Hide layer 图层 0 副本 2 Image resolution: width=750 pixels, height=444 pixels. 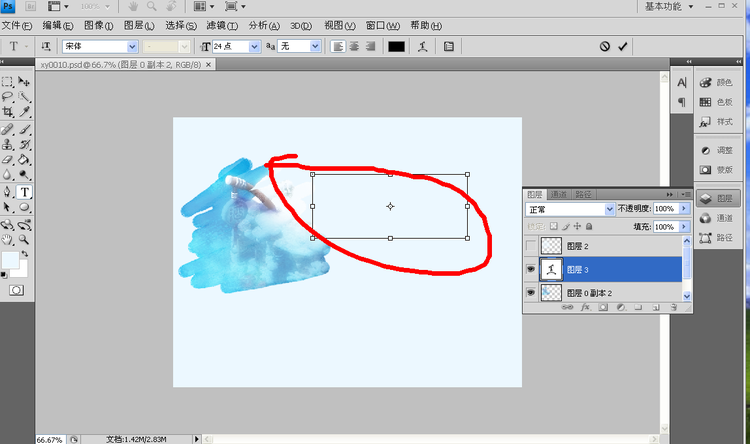tap(530, 293)
